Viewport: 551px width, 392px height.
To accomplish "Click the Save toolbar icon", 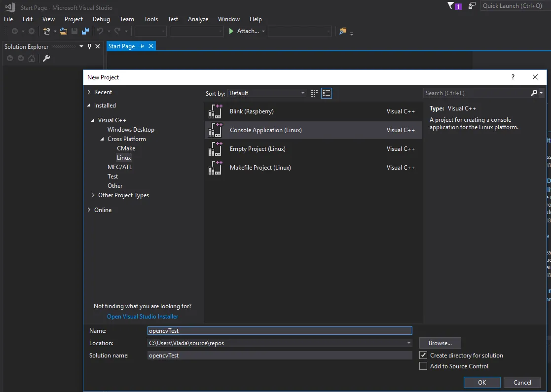I will point(74,31).
